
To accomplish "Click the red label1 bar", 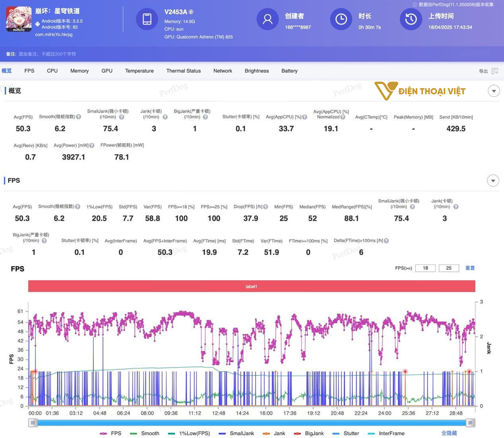I will point(251,286).
